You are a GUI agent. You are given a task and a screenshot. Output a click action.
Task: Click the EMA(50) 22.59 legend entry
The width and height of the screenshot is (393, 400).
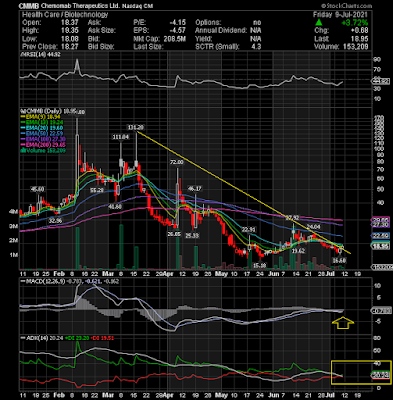pyautogui.click(x=42, y=134)
